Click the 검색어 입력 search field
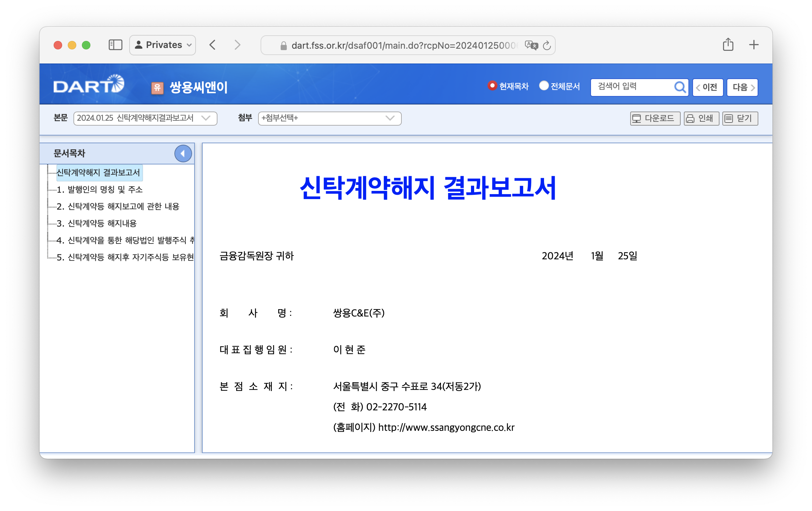This screenshot has width=812, height=511. point(632,87)
